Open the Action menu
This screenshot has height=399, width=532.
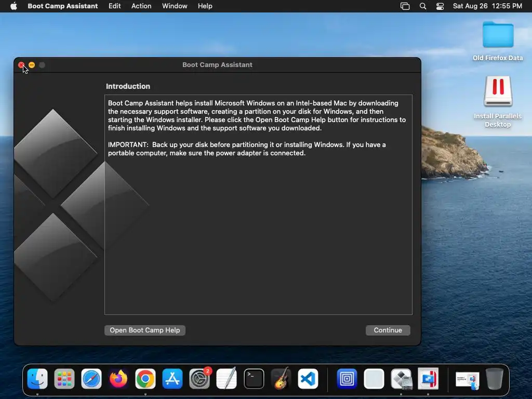pyautogui.click(x=141, y=6)
